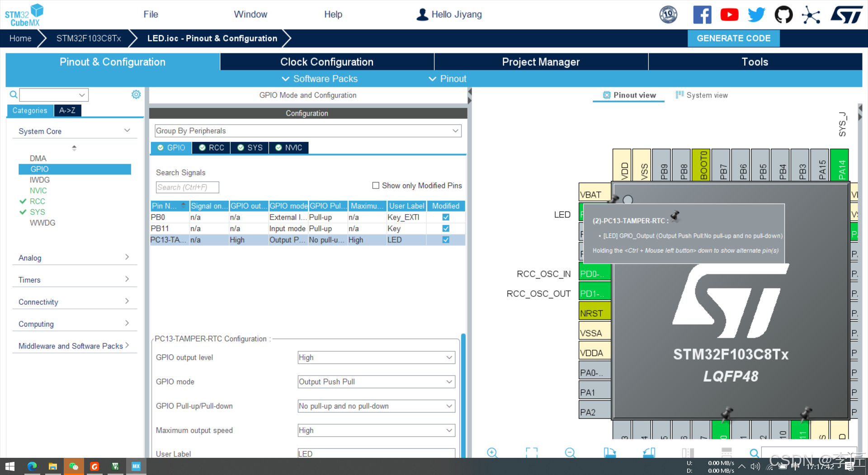Click the pin search magnifier icon
This screenshot has height=475, width=868.
754,453
